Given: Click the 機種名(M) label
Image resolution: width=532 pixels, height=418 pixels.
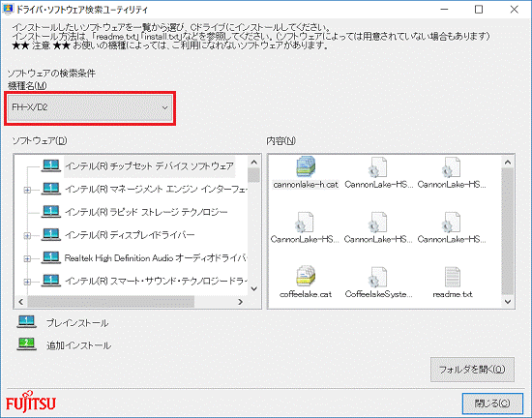Looking at the screenshot, I should (27, 85).
